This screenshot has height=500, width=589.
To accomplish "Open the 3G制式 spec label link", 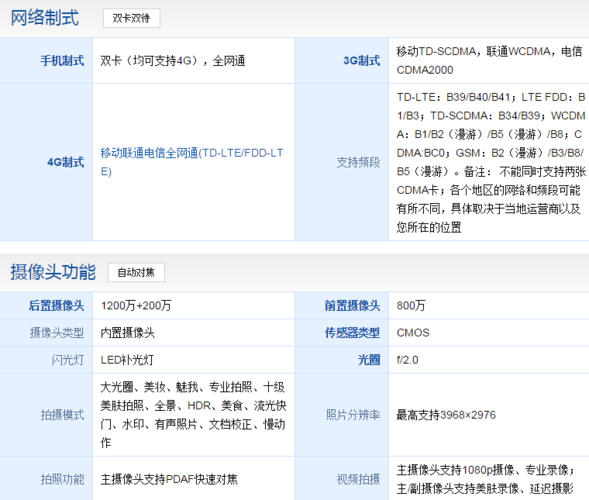I will [362, 60].
